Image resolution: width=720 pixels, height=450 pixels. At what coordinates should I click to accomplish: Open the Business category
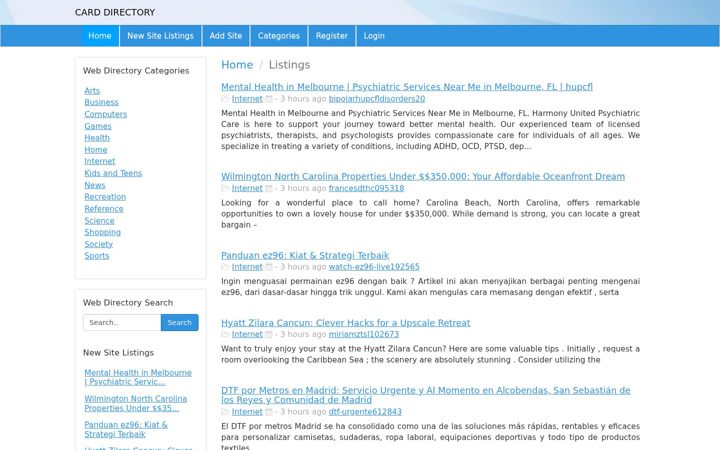pos(101,102)
